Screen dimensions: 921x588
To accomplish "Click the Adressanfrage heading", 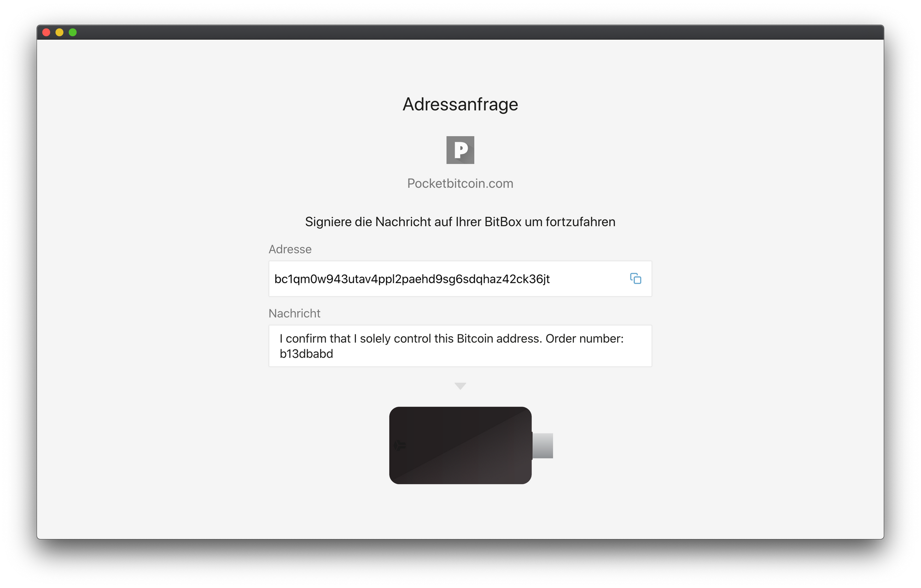I will coord(460,104).
